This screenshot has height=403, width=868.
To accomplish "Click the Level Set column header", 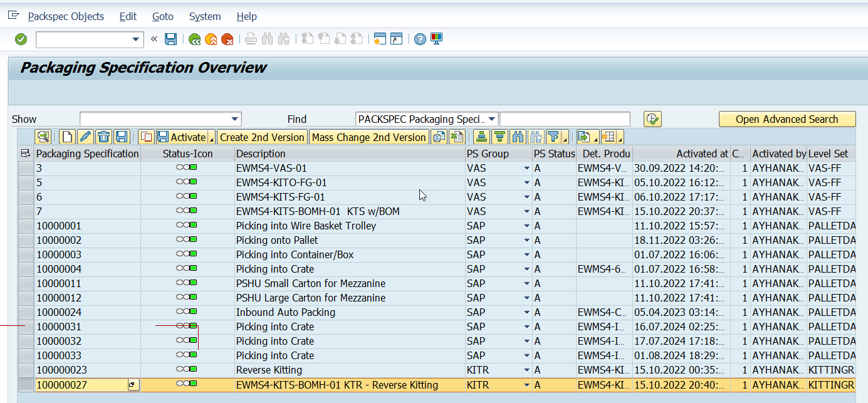I will coord(831,154).
